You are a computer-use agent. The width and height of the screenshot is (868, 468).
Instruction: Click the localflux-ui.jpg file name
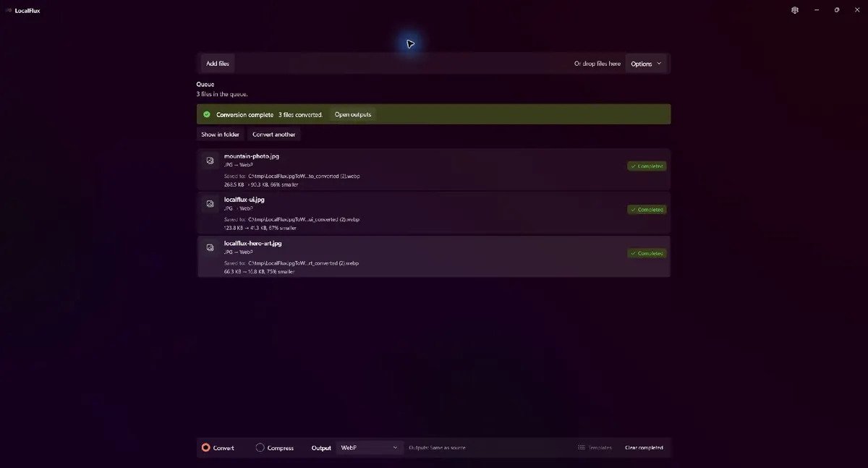[244, 200]
